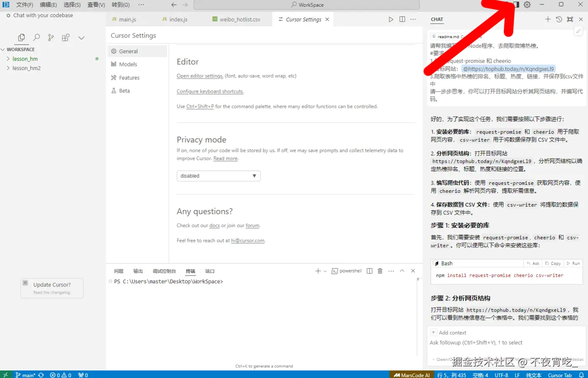Image resolution: width=588 pixels, height=378 pixels.
Task: Open Privacy mode Read more link
Action: (226, 158)
